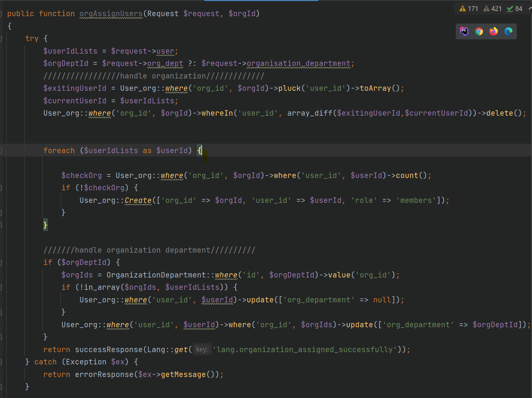Screen dimensions: 532x398
Task: Open file preview in Microsoft Edge
Action: [508, 31]
